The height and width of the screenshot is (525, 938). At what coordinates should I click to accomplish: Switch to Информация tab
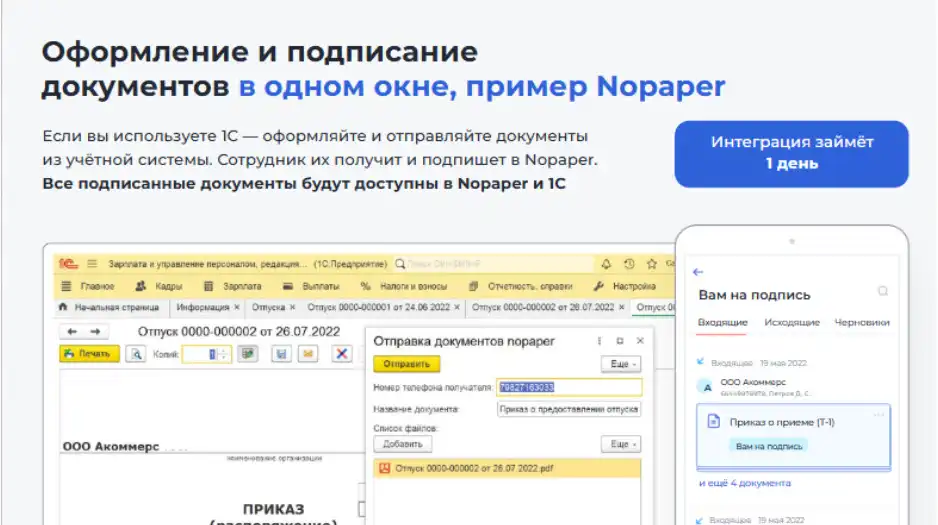(x=202, y=307)
